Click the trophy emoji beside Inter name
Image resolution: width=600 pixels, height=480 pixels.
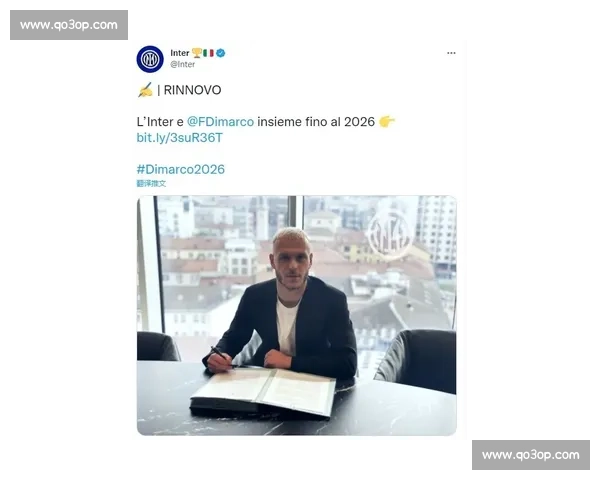pyautogui.click(x=197, y=53)
